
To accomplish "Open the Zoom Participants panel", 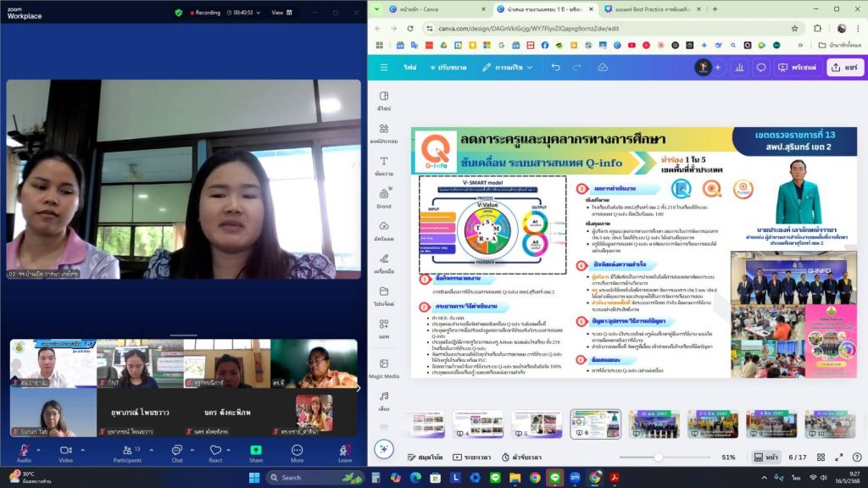I will (x=127, y=452).
